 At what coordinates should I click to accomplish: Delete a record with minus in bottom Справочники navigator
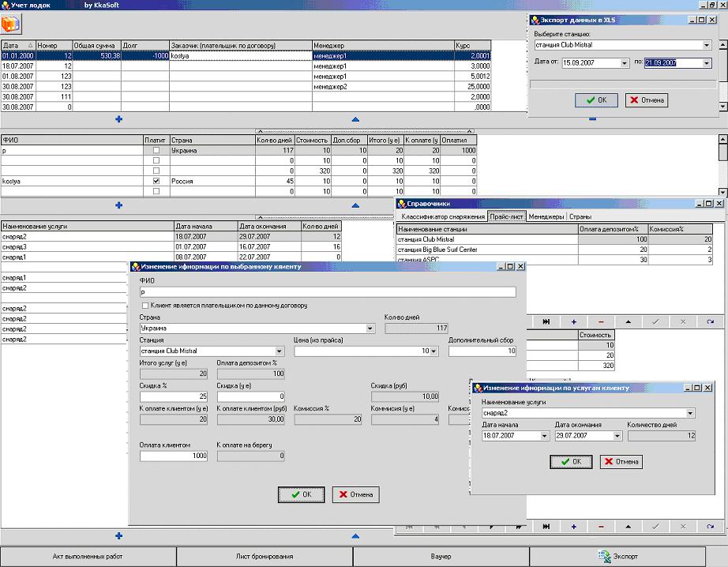click(601, 527)
